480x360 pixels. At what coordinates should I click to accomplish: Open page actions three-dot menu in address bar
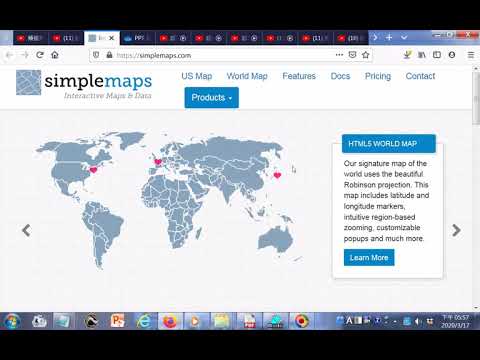[x=339, y=55]
